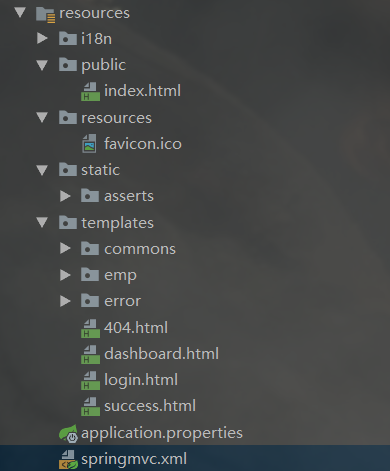The height and width of the screenshot is (471, 390).
Task: Click the image file icon beside favicon.ico
Action: pos(89,144)
